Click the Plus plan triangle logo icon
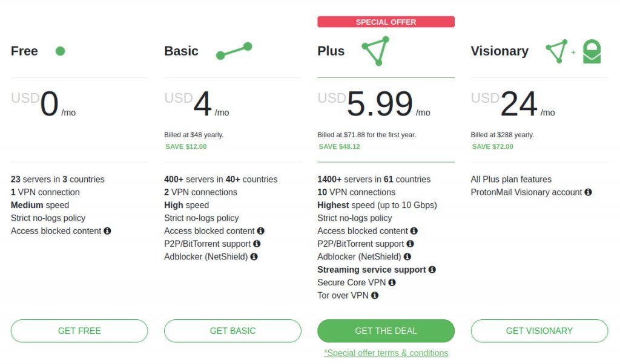Screen dimensions: 620x364 coord(376,51)
